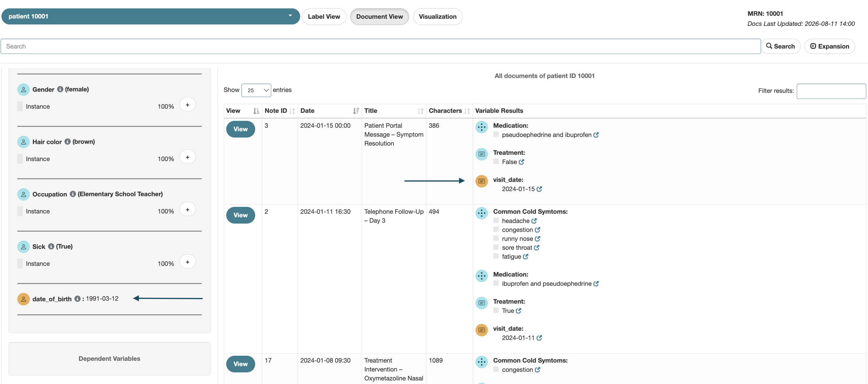Click info icon next to Occupation
Viewport: 868px width, 384px height.
73,194
